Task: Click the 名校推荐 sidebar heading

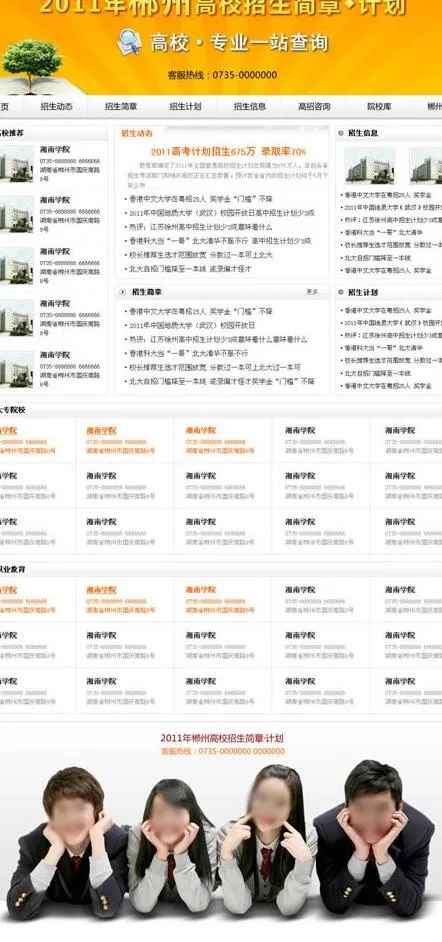Action: tap(12, 133)
